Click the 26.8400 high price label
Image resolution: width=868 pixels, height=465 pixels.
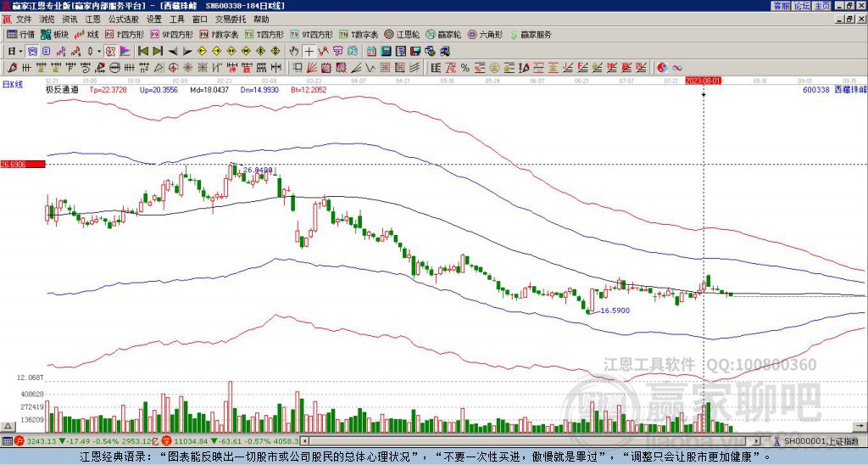258,171
